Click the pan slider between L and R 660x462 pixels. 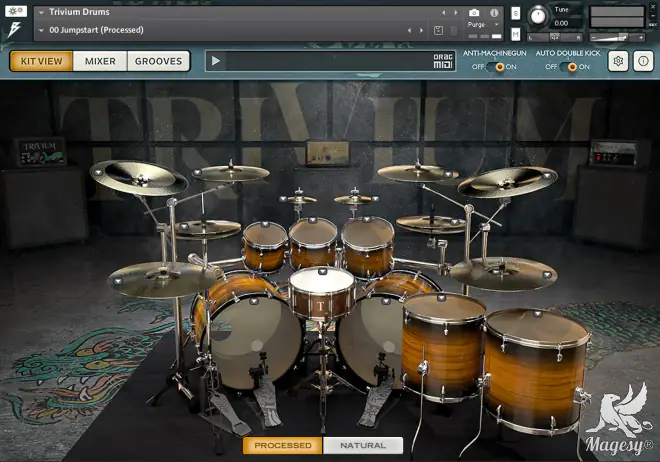(x=555, y=37)
